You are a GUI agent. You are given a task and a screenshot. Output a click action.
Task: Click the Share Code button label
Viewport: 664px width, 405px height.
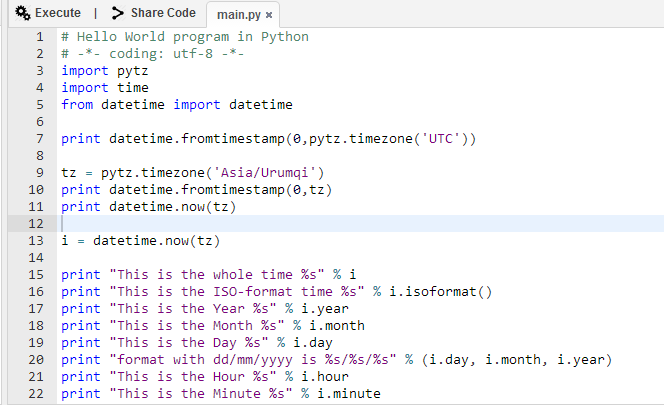click(x=163, y=13)
